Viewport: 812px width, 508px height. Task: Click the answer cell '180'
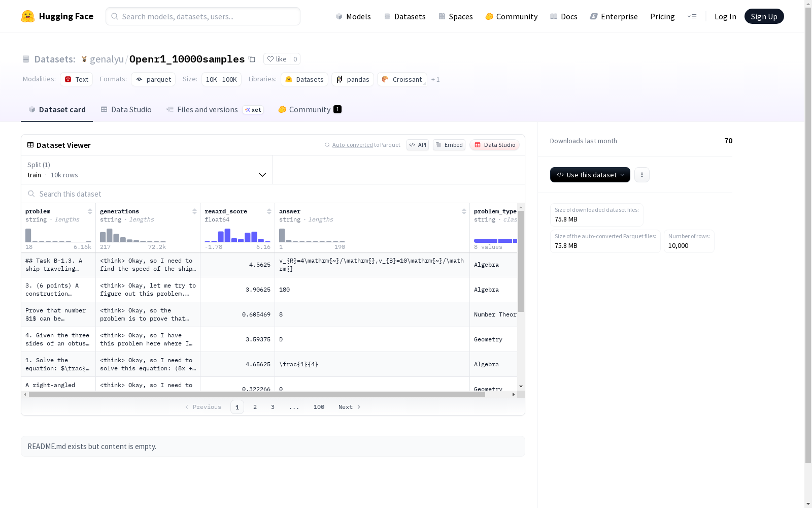tap(372, 290)
